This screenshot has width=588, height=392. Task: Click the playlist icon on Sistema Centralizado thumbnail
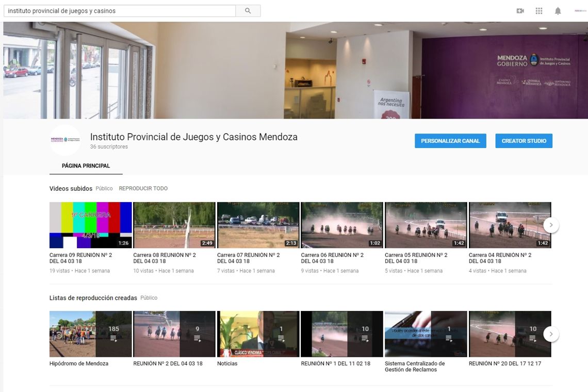(x=449, y=339)
